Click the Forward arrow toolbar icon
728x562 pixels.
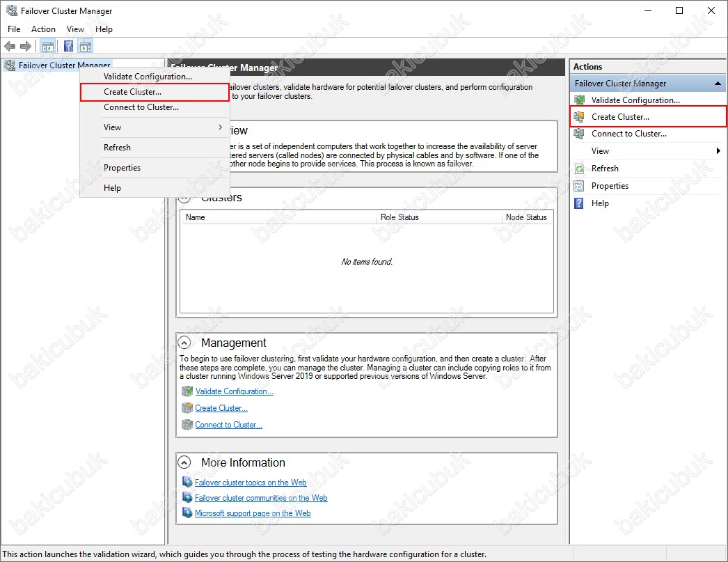click(26, 46)
